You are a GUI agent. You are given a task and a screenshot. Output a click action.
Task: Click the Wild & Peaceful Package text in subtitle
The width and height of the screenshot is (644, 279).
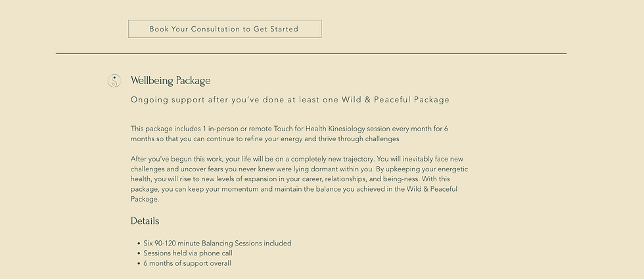396,100
